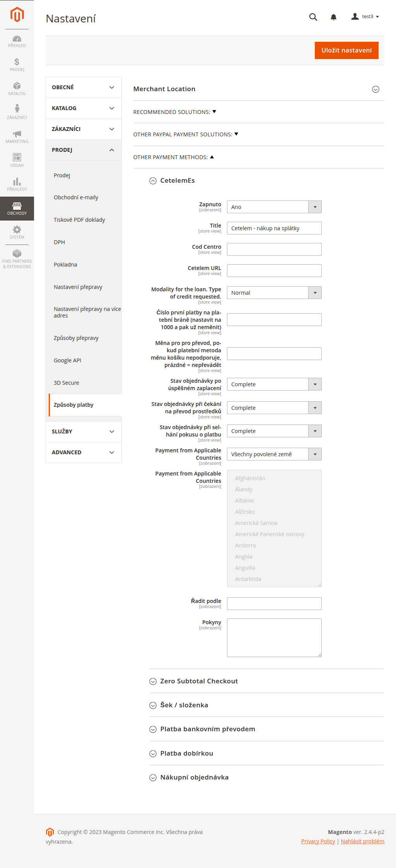Expand Platba dobírkou section
The height and width of the screenshot is (868, 396).
click(x=153, y=754)
